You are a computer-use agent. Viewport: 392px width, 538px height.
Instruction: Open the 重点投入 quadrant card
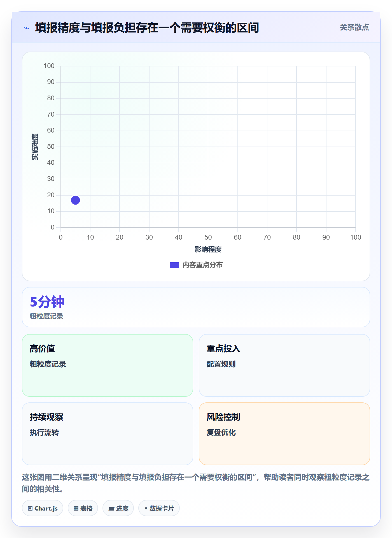(284, 365)
